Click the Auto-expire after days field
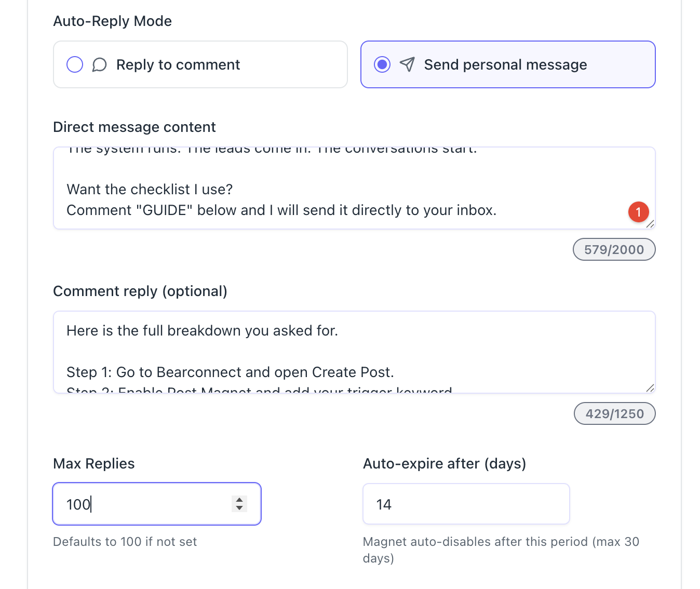The width and height of the screenshot is (700, 589). (466, 504)
